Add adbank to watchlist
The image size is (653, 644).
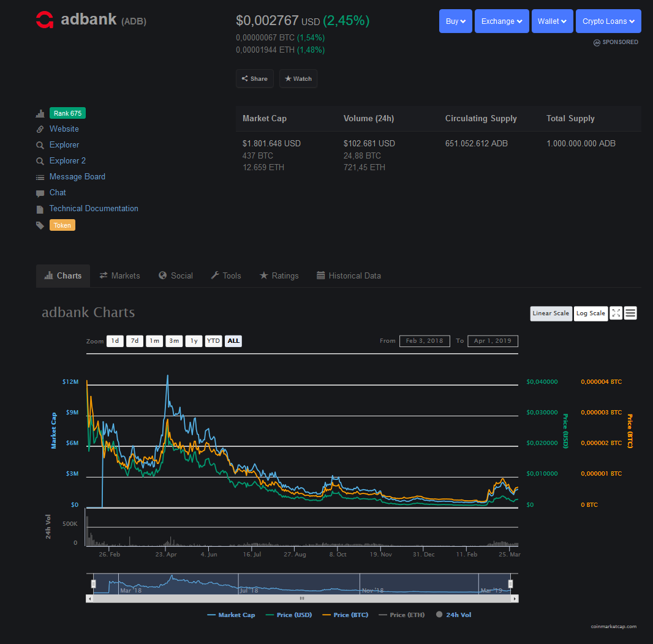[298, 79]
